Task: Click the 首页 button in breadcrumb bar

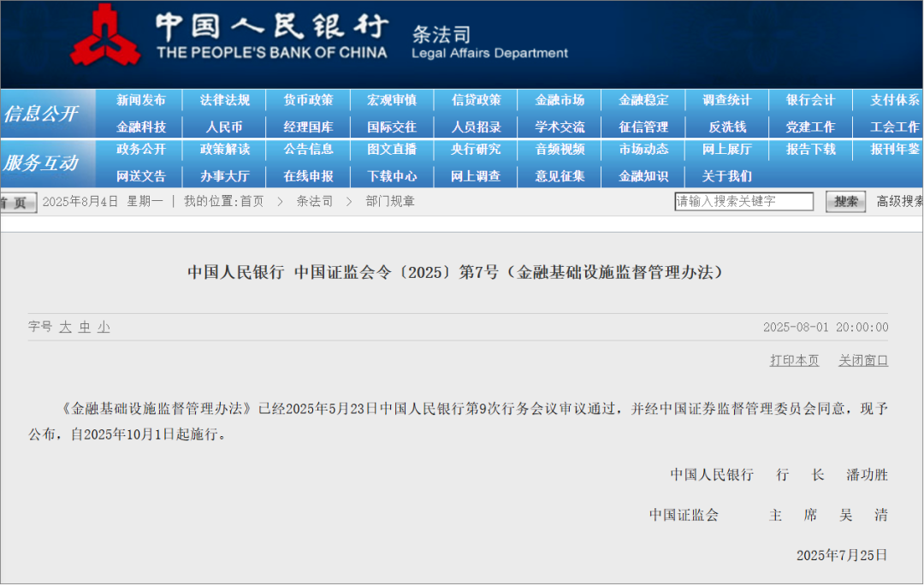Action: 18,203
